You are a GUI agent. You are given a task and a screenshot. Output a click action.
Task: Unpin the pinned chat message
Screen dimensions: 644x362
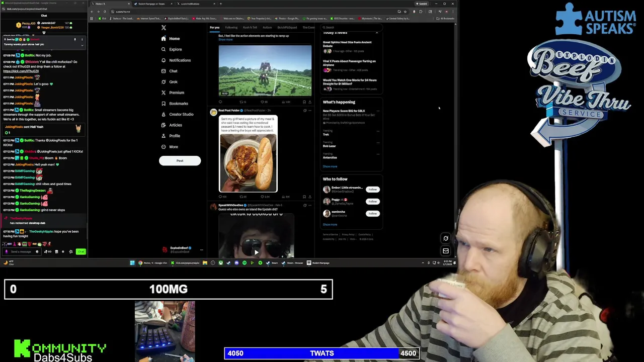pos(75,39)
